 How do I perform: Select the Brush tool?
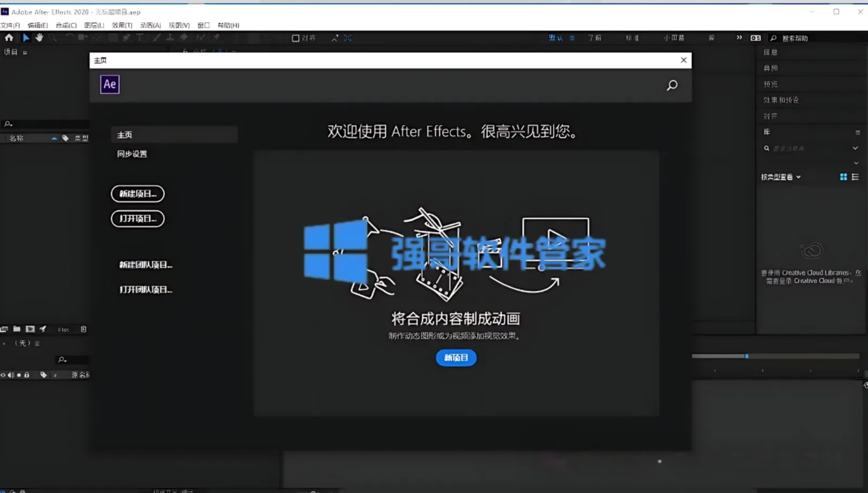coord(156,37)
